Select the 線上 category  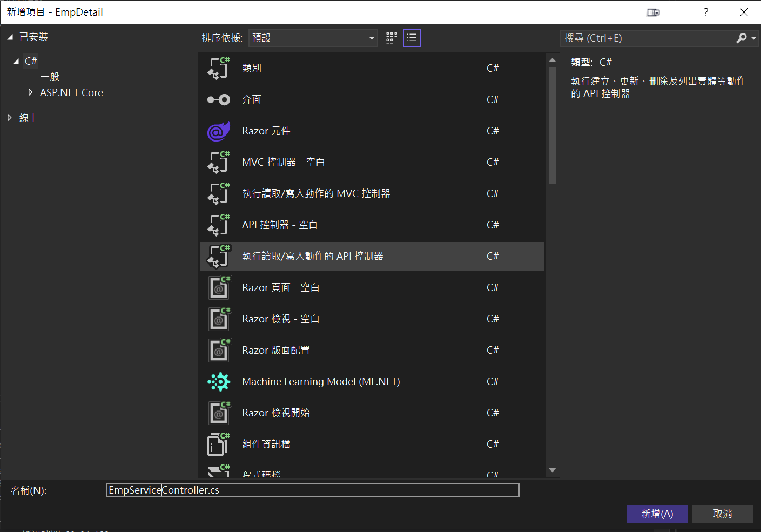(29, 118)
